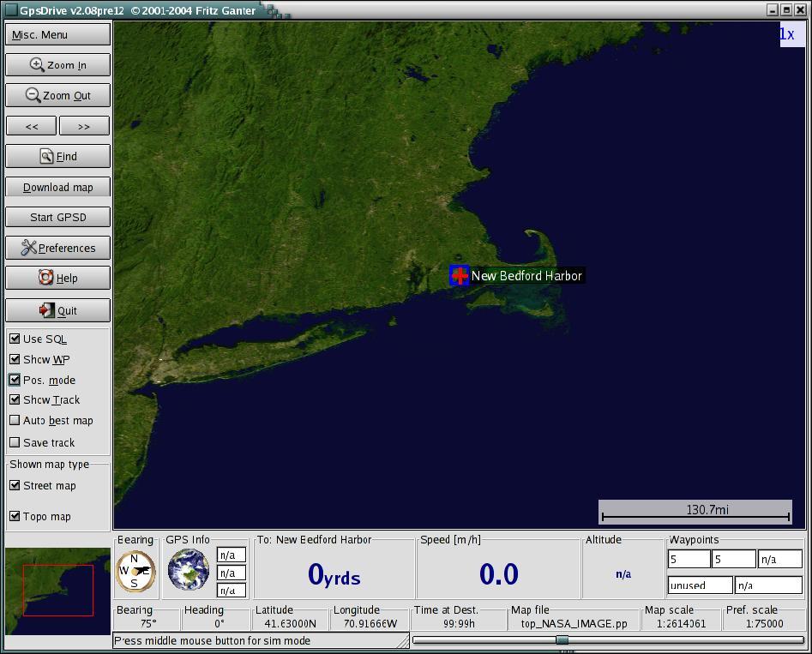Open Find with the binoculars icon
812x654 pixels.
click(x=57, y=156)
